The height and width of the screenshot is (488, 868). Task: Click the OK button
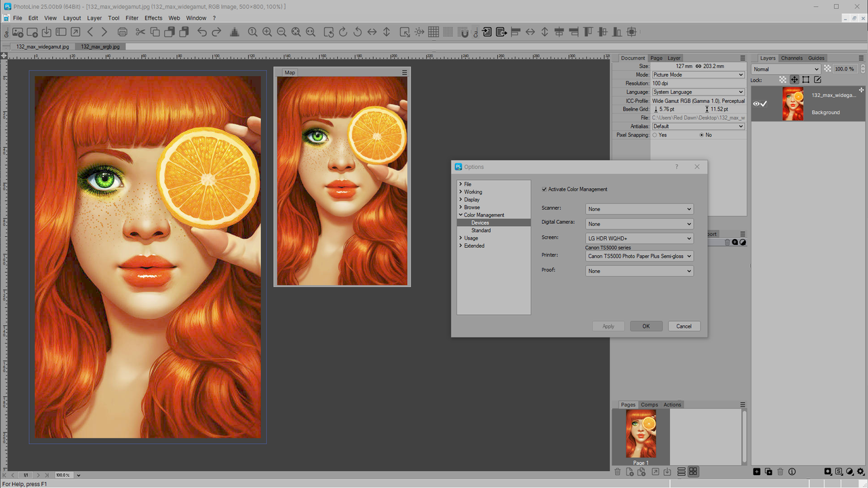[646, 326]
